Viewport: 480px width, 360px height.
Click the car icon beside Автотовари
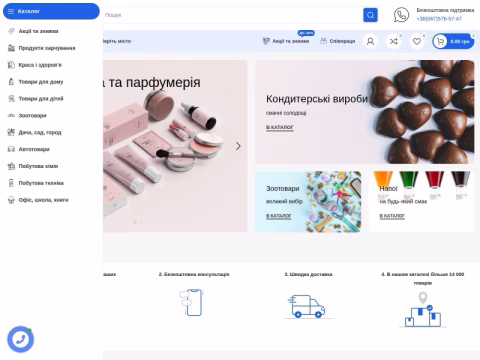click(x=11, y=149)
